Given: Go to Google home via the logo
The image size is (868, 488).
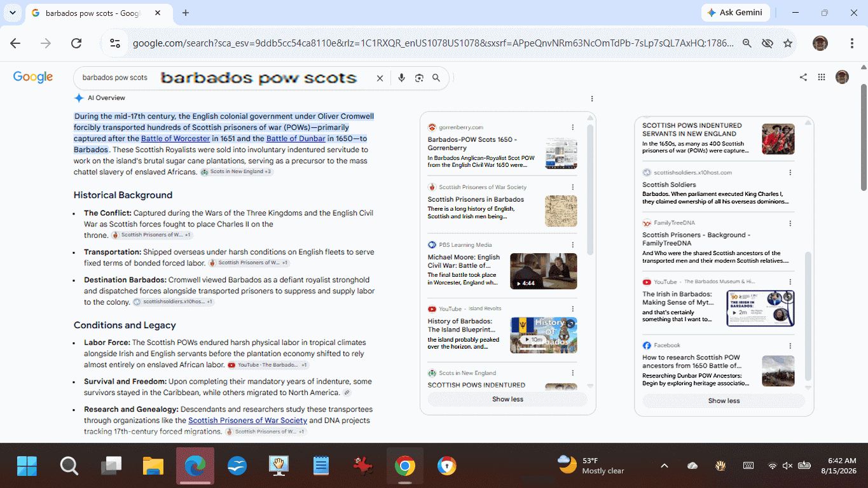Looking at the screenshot, I should (33, 77).
